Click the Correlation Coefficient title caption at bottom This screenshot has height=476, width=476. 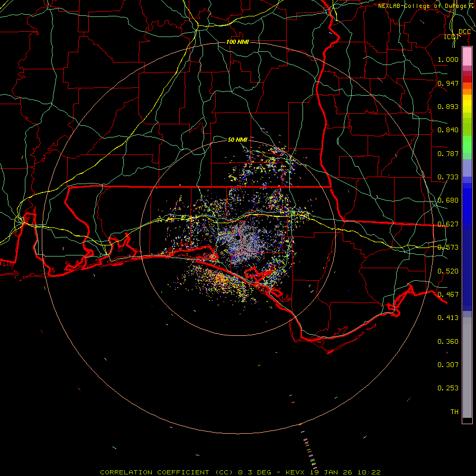[240, 472]
